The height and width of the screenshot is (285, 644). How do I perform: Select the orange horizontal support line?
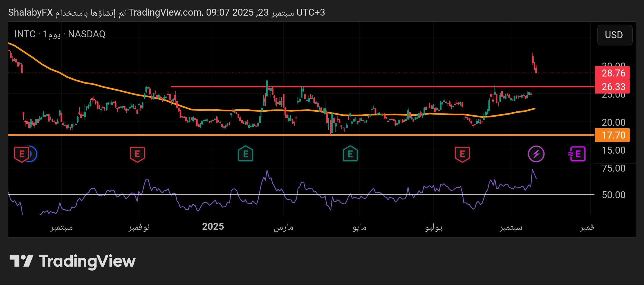[x=301, y=135]
